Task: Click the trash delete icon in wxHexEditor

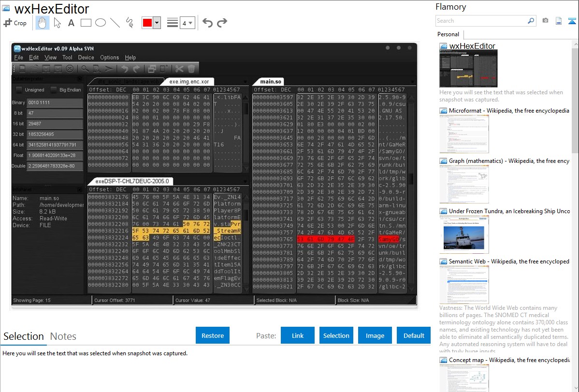Action: tap(191, 69)
